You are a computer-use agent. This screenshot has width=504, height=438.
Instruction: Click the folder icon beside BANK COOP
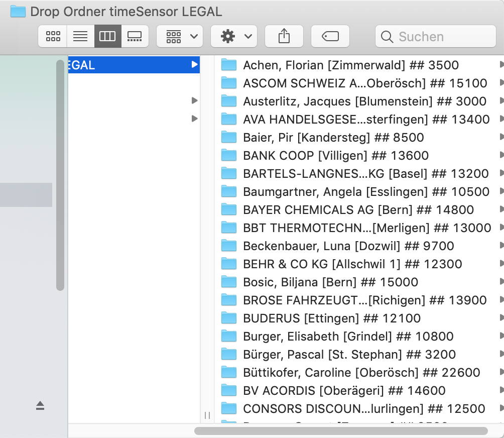click(x=229, y=155)
